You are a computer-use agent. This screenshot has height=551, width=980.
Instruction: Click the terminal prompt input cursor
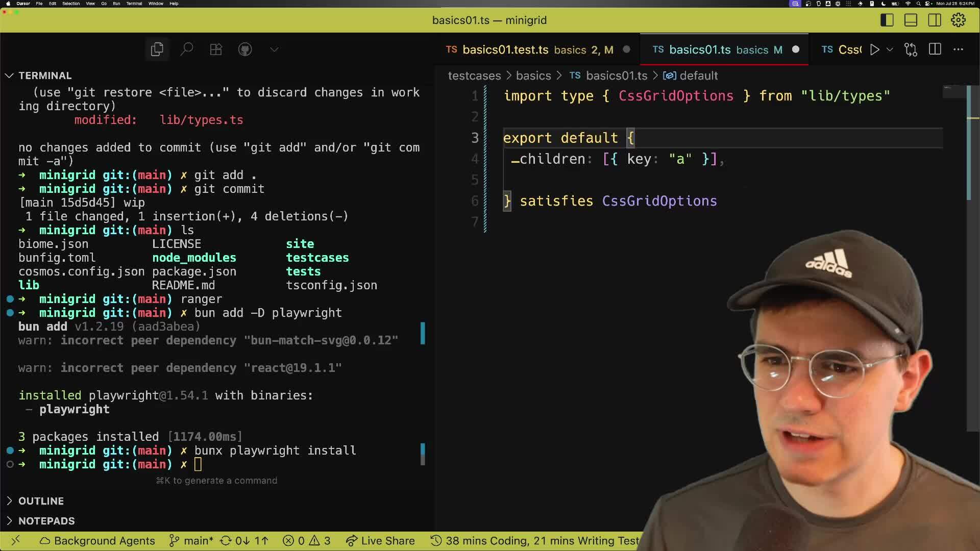click(x=198, y=464)
